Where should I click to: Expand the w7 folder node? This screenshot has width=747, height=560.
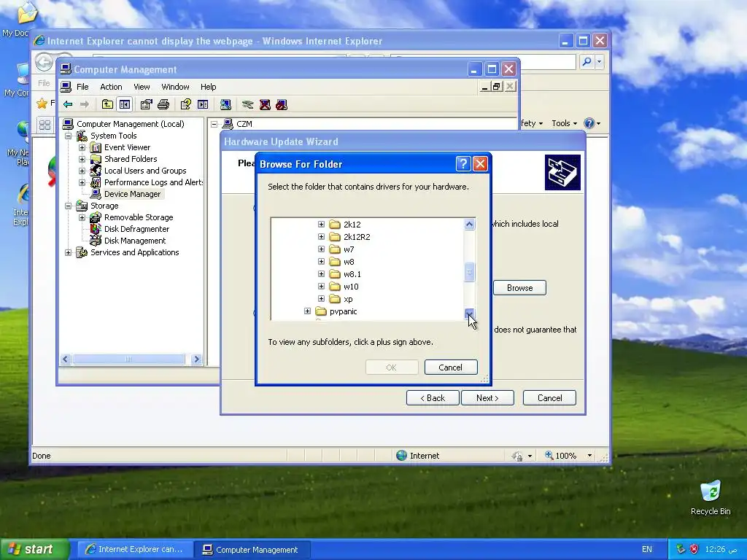tap(321, 249)
